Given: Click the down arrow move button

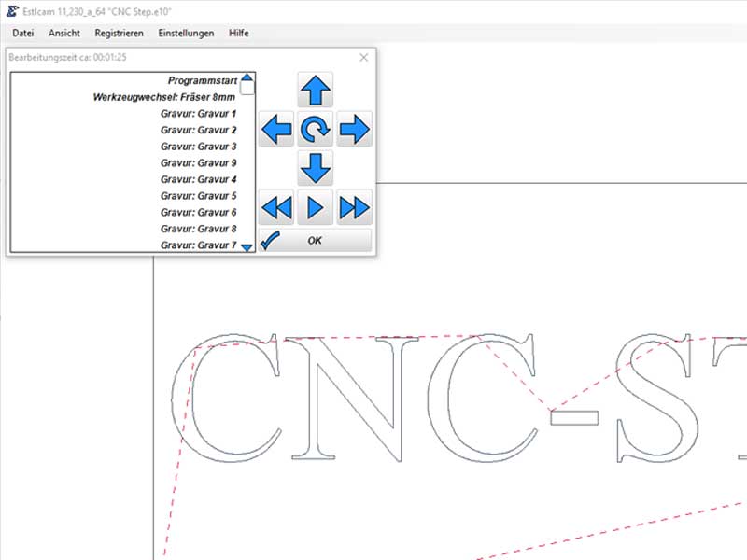Looking at the screenshot, I should point(315,168).
